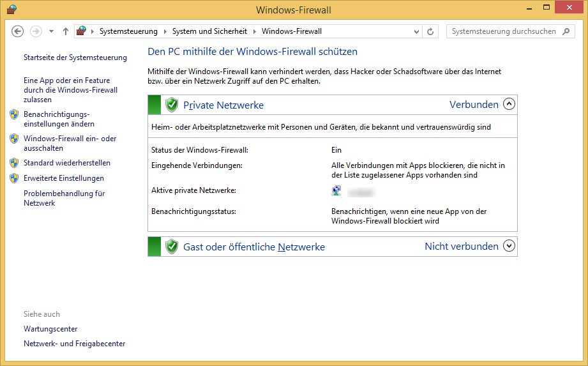Image resolution: width=588 pixels, height=366 pixels.
Task: Refresh the Windows-Firewall page
Action: (430, 31)
